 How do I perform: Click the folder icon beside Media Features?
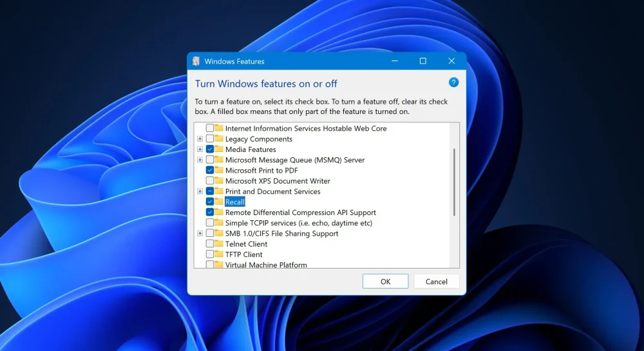[x=219, y=149]
